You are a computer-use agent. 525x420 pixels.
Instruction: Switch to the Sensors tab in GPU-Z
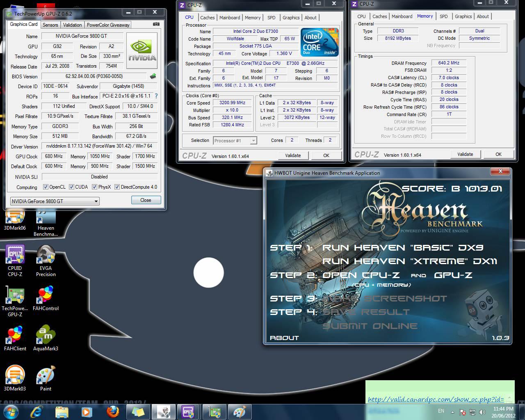[50, 25]
